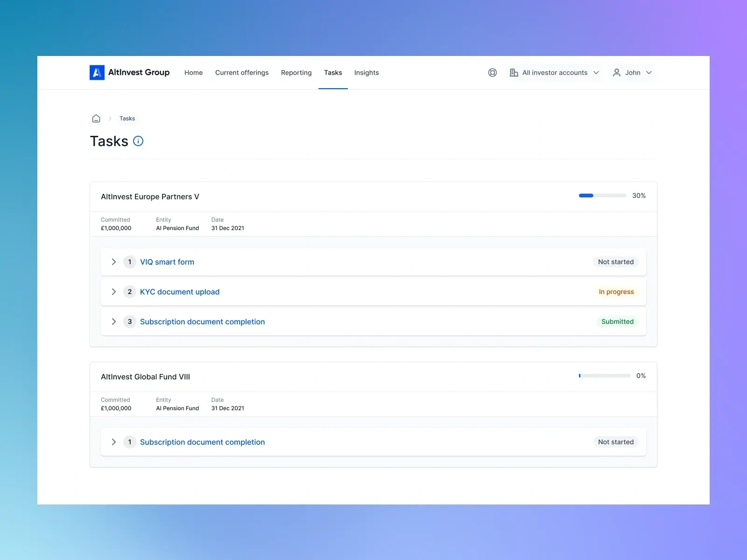Click the user avatar icon beside John
Viewport: 747px width, 560px height.
616,72
